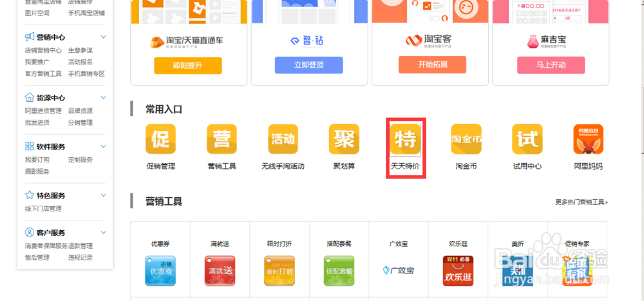Open the 无线手淘活动 icon
Viewport: 644px width, 301px height.
[x=283, y=139]
